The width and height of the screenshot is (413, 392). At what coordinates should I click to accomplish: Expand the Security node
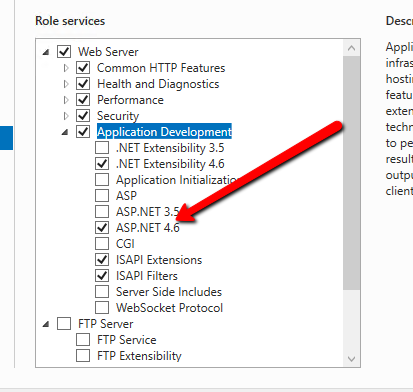[x=66, y=116]
